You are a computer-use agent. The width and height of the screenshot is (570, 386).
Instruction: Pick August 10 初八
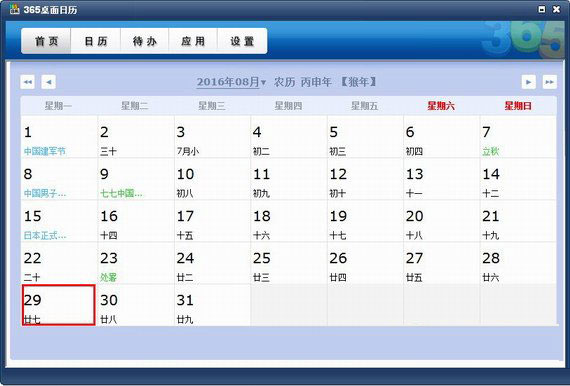[212, 179]
